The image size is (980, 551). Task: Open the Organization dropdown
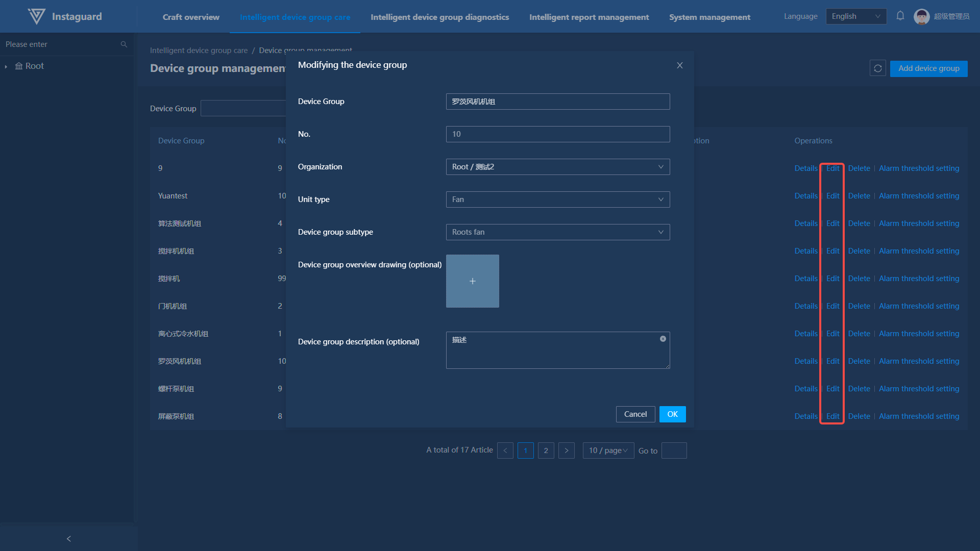(557, 167)
